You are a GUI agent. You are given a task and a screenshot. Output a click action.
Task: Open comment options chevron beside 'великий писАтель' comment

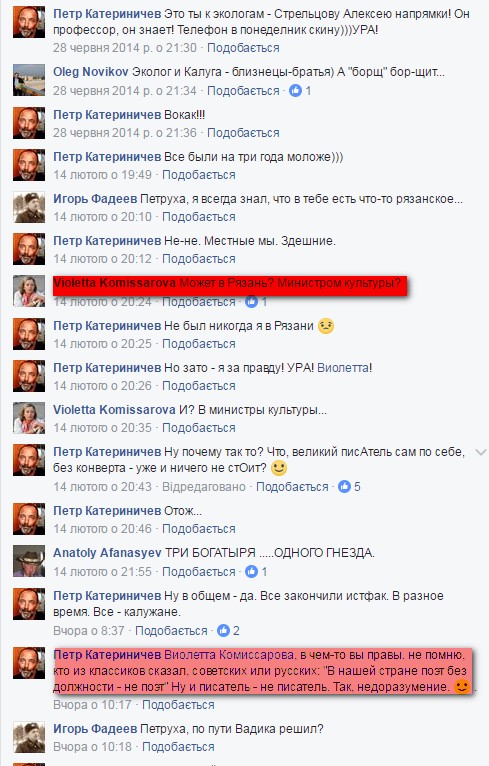481,452
